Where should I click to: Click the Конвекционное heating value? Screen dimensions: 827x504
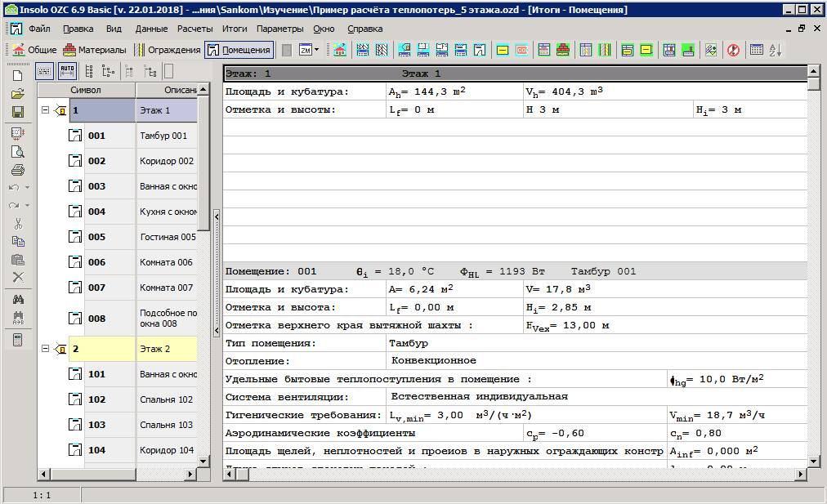(434, 360)
